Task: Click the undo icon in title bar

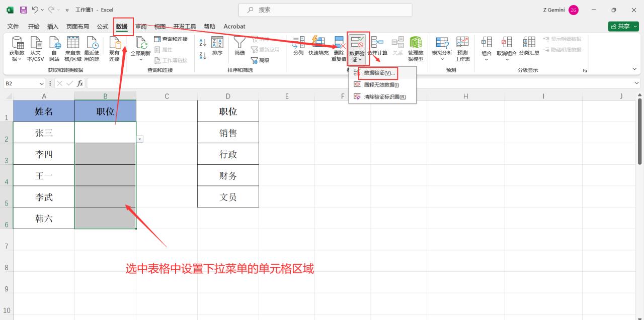Action: (x=35, y=10)
